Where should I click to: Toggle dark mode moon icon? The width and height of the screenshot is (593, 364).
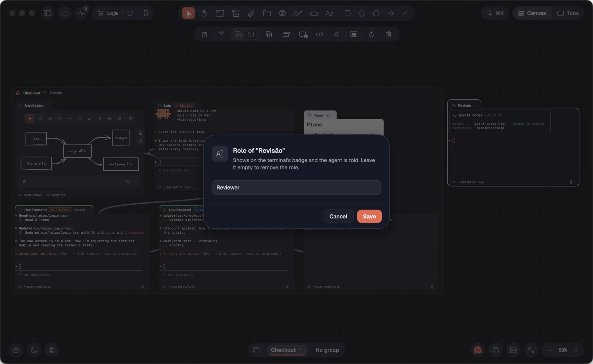coord(34,350)
